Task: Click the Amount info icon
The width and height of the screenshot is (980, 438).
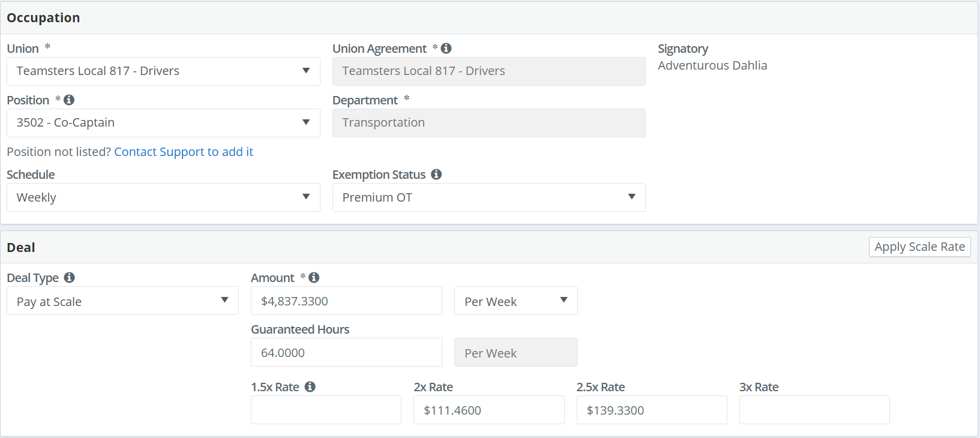Action: 314,278
